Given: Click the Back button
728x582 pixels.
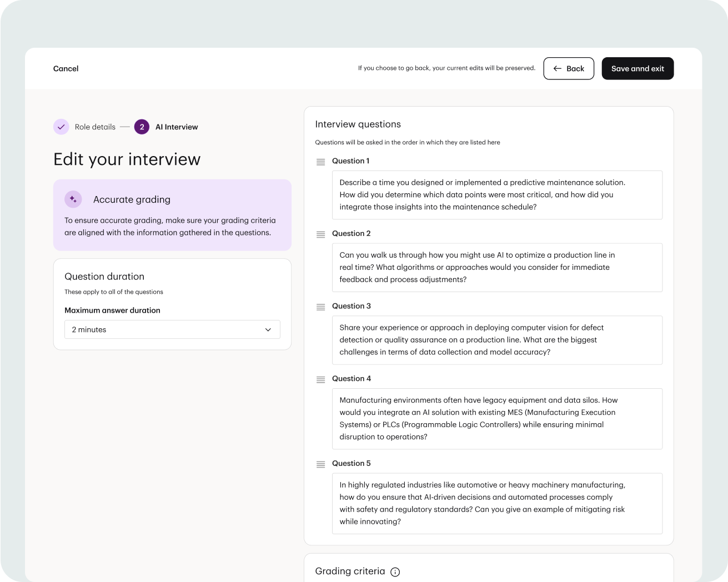Looking at the screenshot, I should click(569, 68).
